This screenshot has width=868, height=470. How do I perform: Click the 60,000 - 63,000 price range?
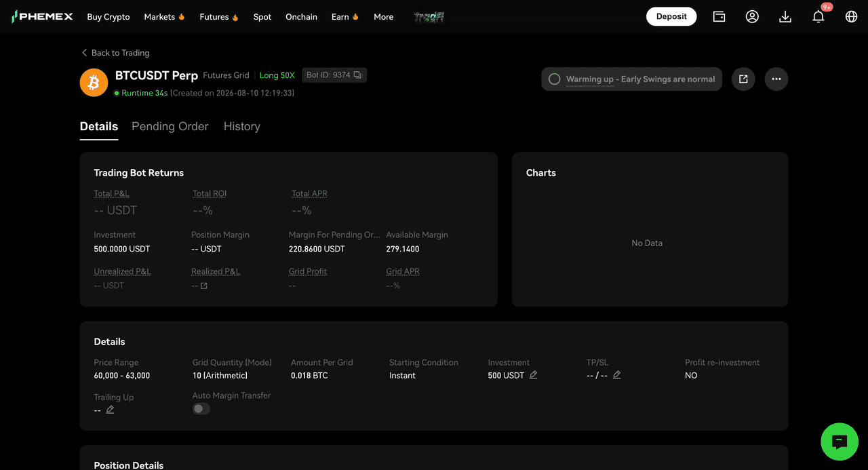pyautogui.click(x=122, y=376)
